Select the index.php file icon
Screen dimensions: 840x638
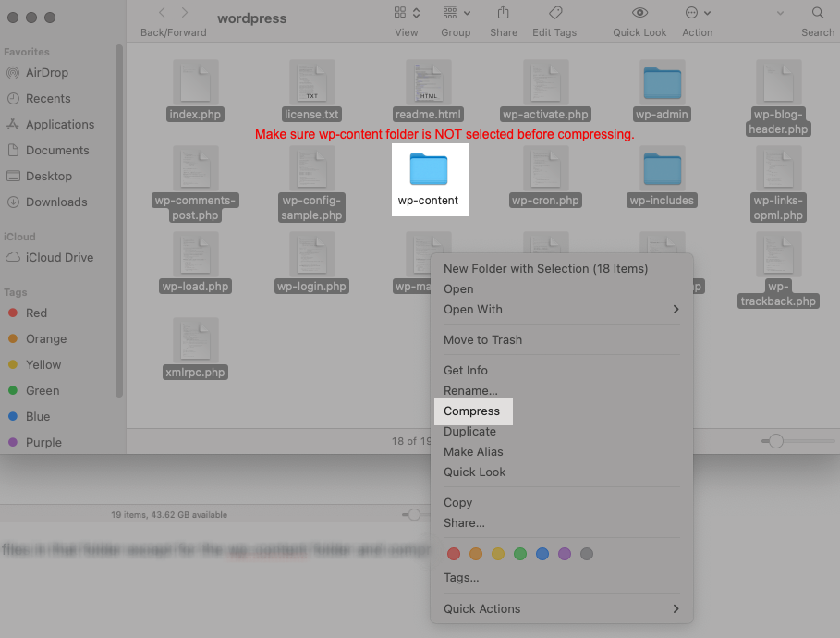195,82
